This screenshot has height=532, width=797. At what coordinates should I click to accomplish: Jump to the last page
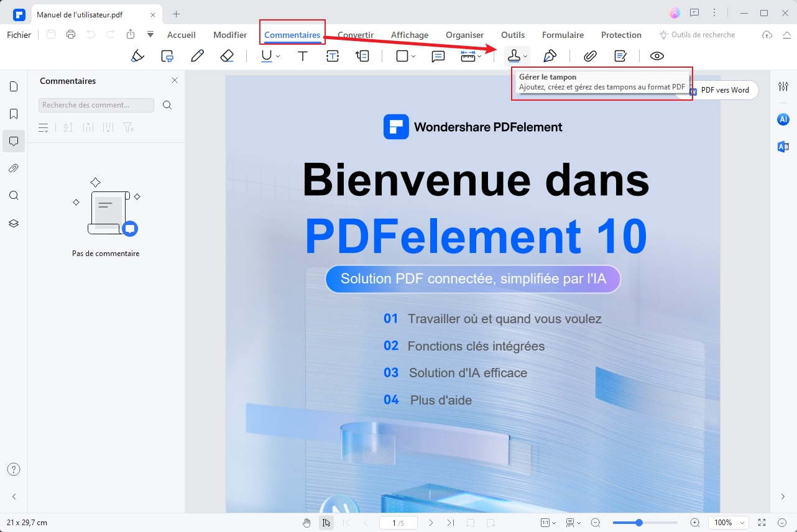coord(451,523)
